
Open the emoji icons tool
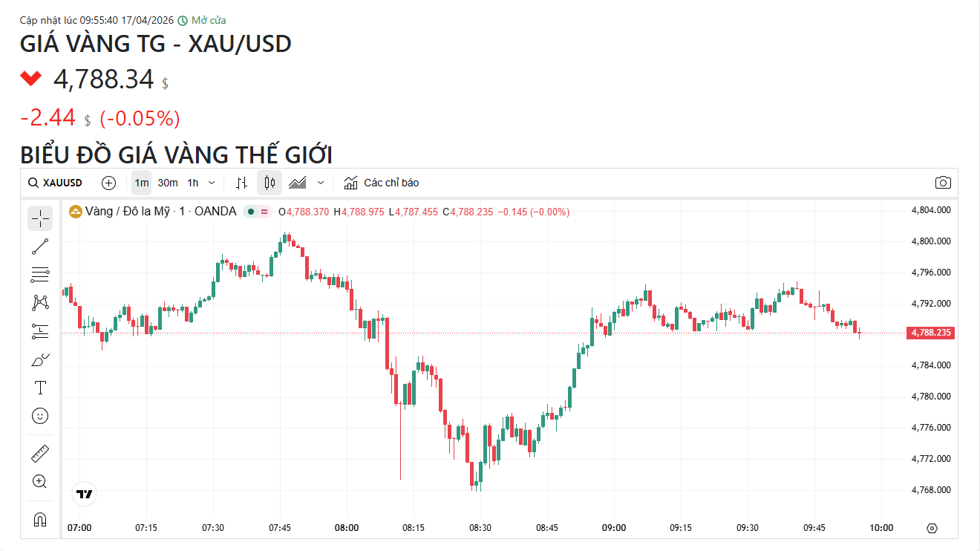tap(40, 416)
